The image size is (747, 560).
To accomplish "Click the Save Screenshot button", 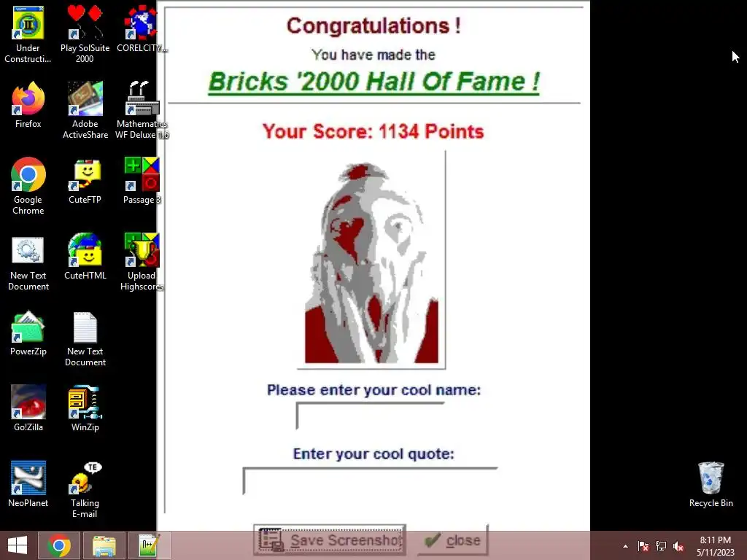I will tap(330, 540).
